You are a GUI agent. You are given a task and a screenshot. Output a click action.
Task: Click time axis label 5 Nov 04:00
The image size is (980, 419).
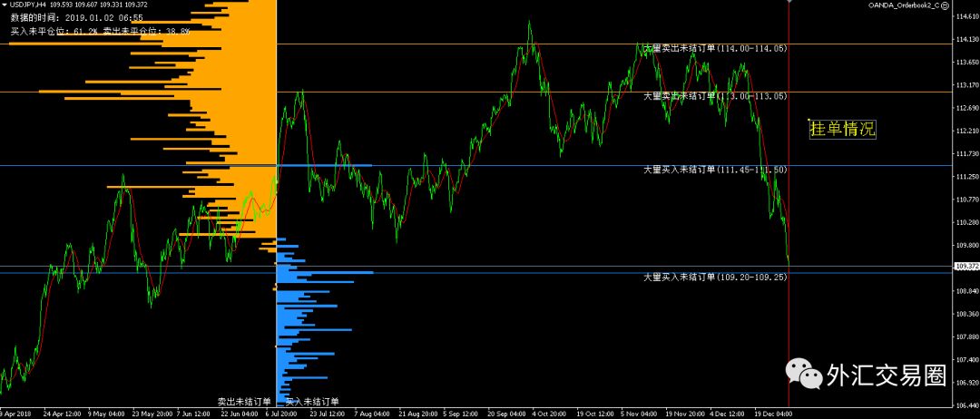point(638,414)
